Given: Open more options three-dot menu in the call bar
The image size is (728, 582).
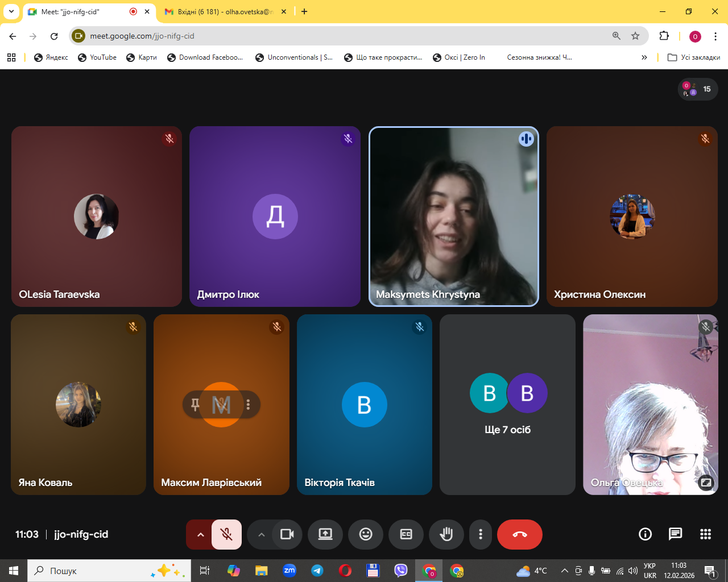Looking at the screenshot, I should click(481, 534).
